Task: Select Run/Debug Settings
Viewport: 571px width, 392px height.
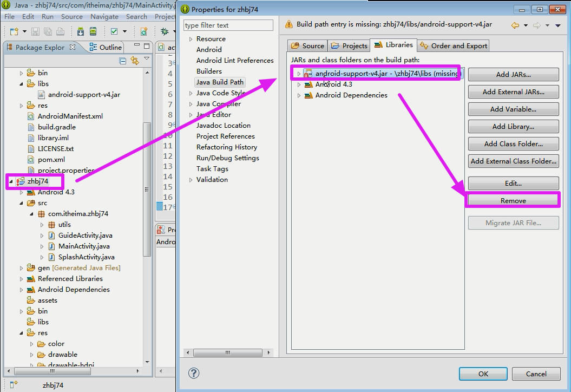Action: [228, 158]
